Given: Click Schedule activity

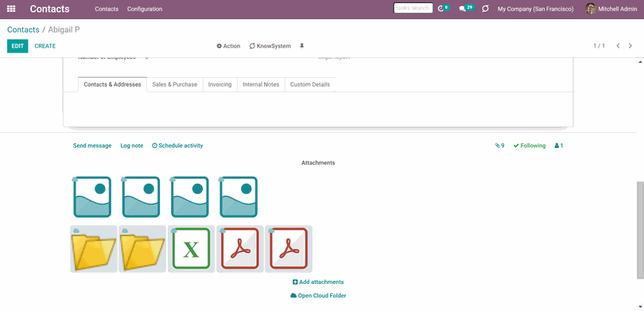Looking at the screenshot, I should coord(177,146).
